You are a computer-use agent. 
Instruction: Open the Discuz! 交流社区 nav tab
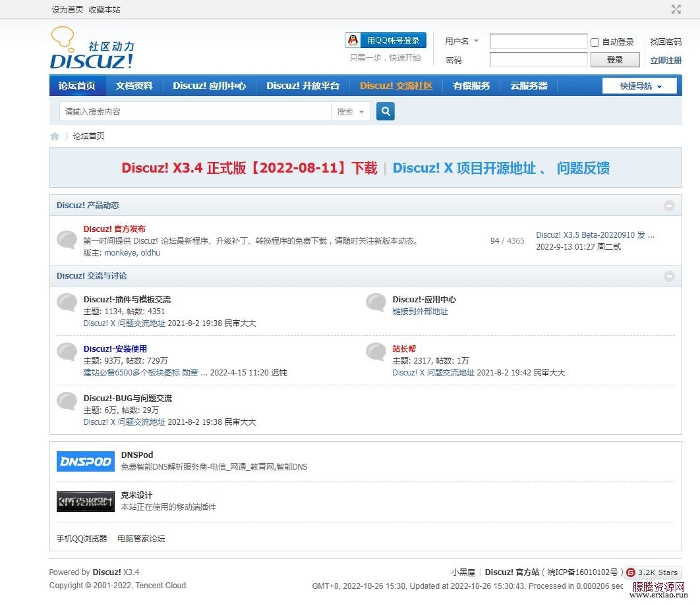(396, 86)
